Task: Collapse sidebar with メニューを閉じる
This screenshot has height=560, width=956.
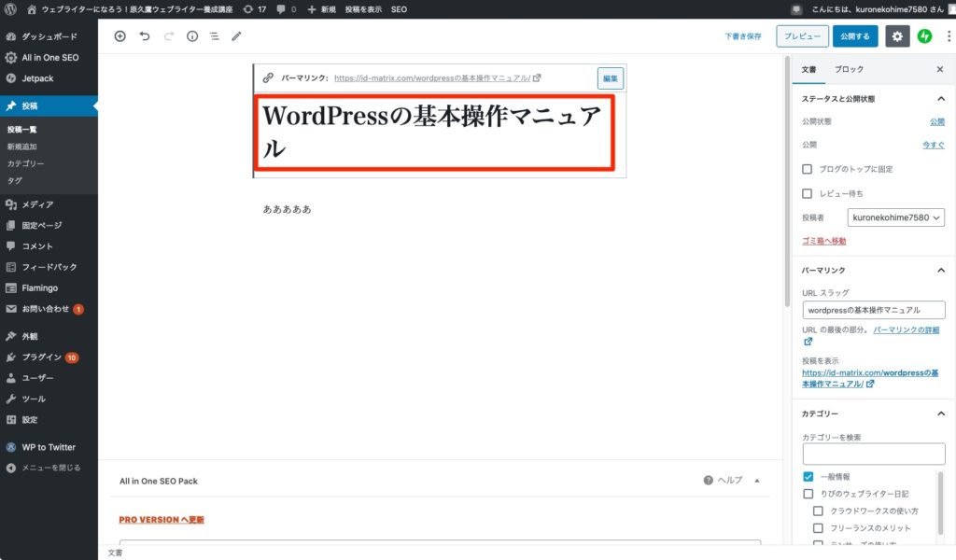Action: coord(49,468)
